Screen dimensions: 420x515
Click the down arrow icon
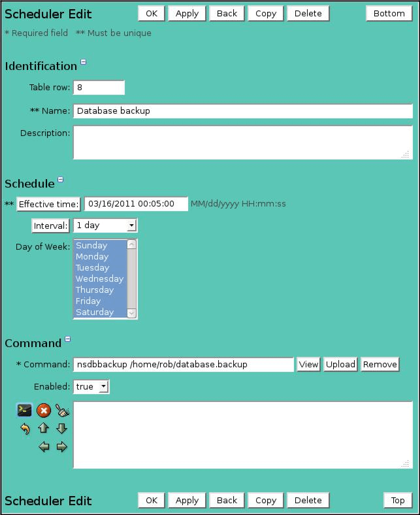point(62,429)
